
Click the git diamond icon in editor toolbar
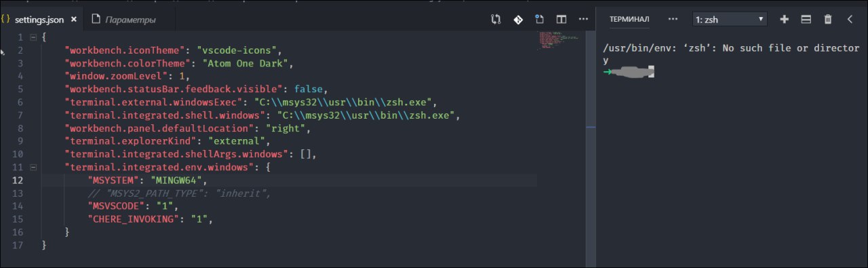[518, 20]
